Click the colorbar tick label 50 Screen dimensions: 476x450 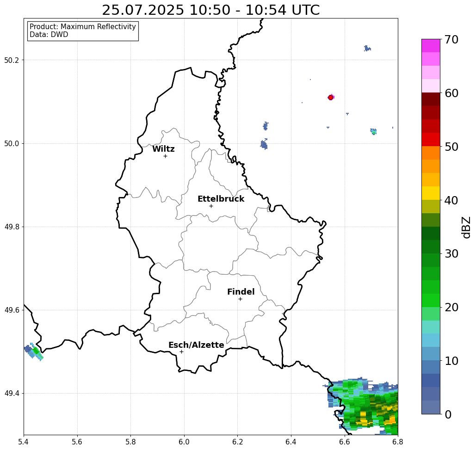(451, 147)
